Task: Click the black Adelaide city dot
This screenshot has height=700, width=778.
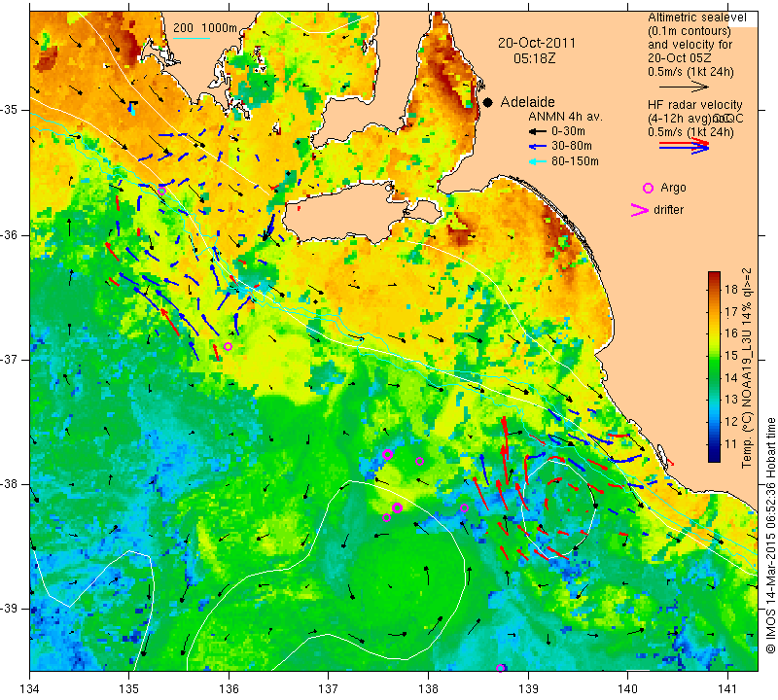Action: coord(488,102)
